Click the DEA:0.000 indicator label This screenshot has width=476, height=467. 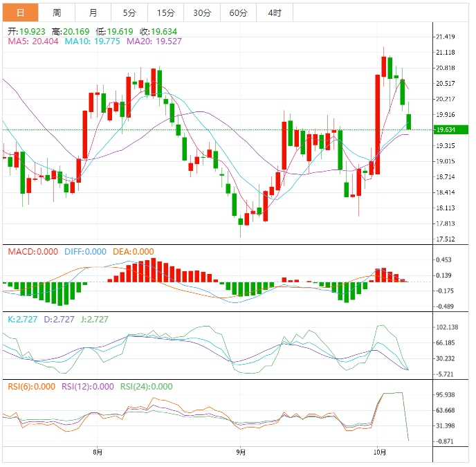(x=134, y=252)
